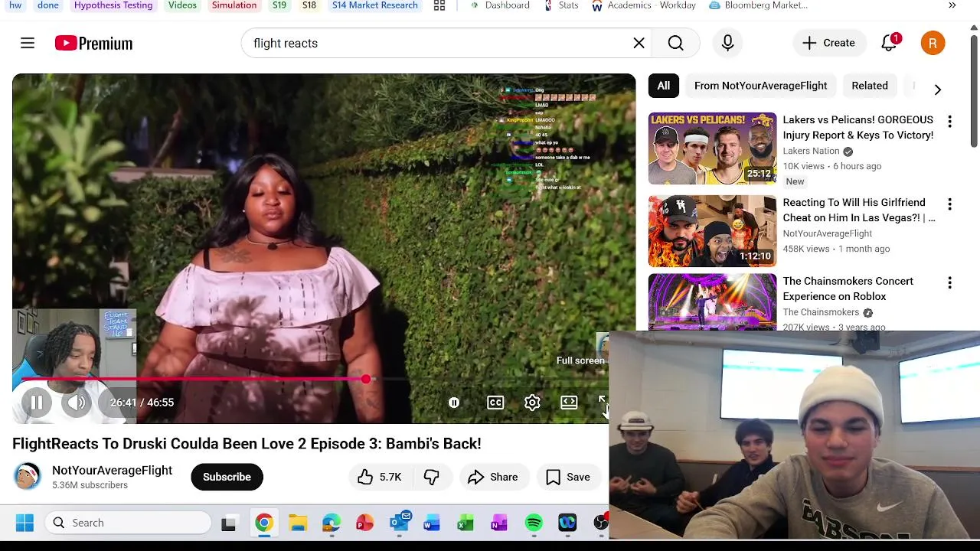Open options for the Las Vegas reaction video

pos(949,204)
